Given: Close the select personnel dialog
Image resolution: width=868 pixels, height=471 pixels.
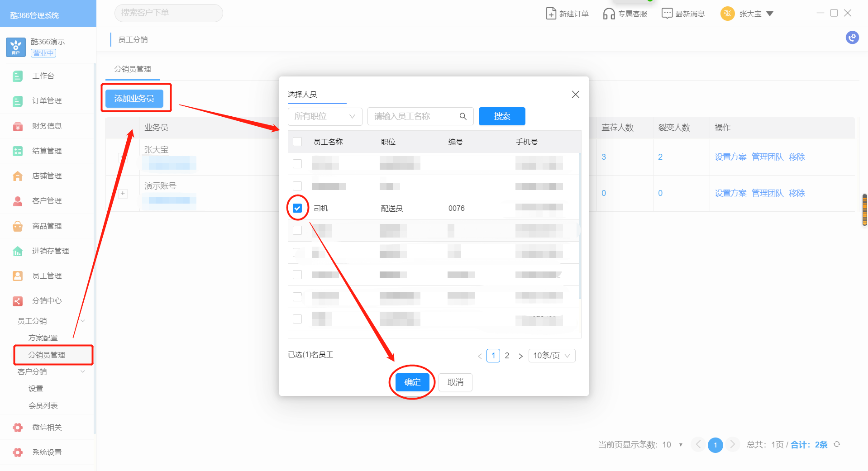Looking at the screenshot, I should point(575,94).
